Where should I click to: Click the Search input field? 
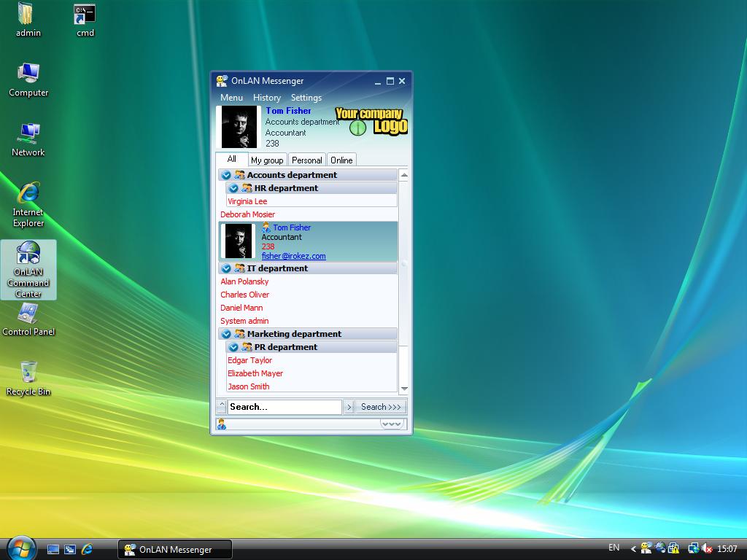[x=284, y=407]
